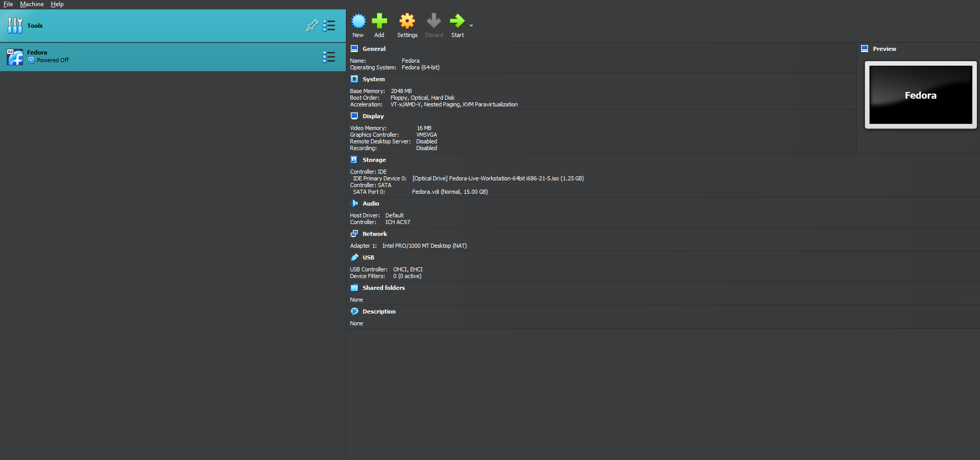Viewport: 980px width, 460px height.
Task: Open the System settings heading link
Action: pyautogui.click(x=373, y=79)
